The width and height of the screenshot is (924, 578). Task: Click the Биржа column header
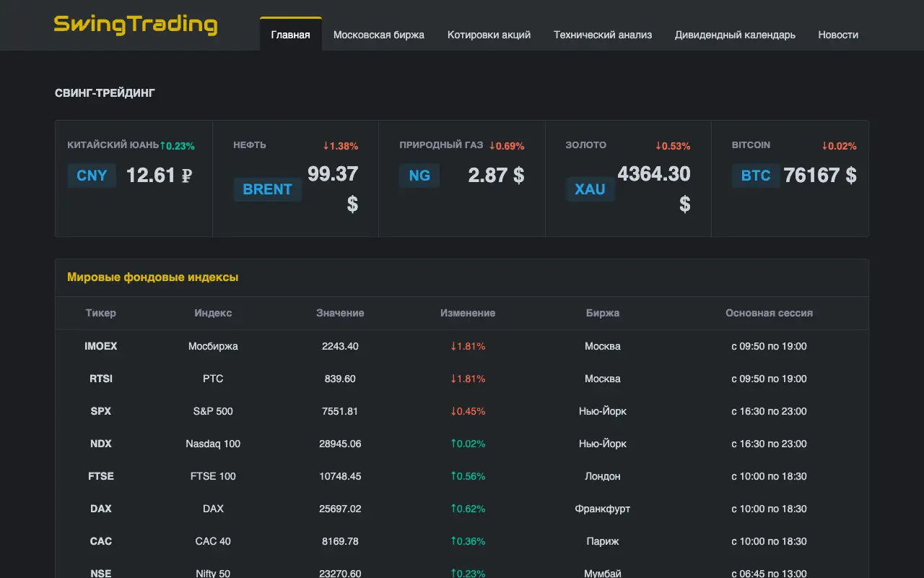[x=603, y=314]
